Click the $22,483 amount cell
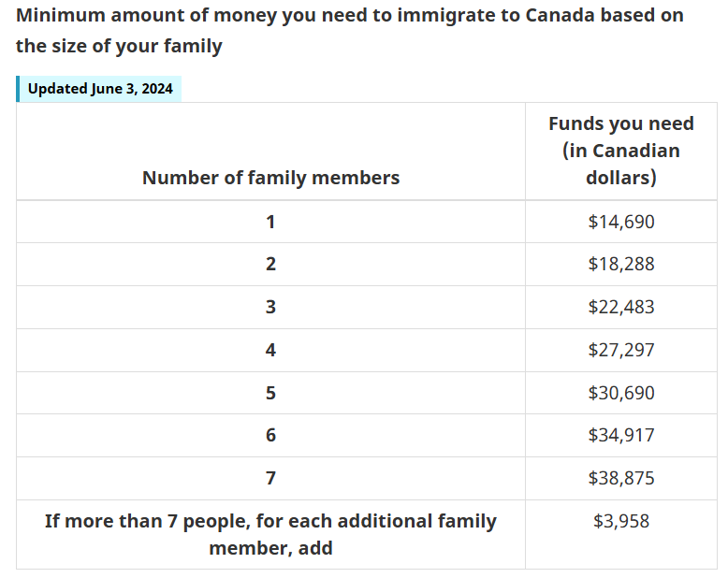Screen dimensions: 728x578 pos(621,307)
